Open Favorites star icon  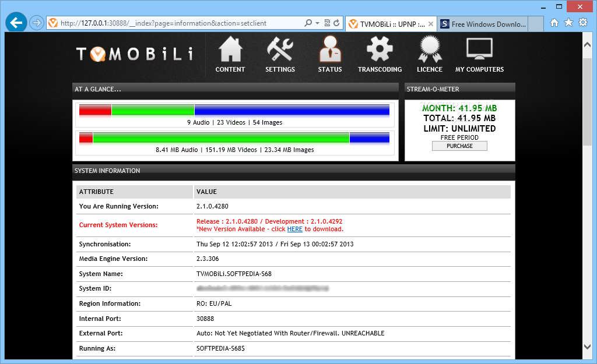(568, 23)
